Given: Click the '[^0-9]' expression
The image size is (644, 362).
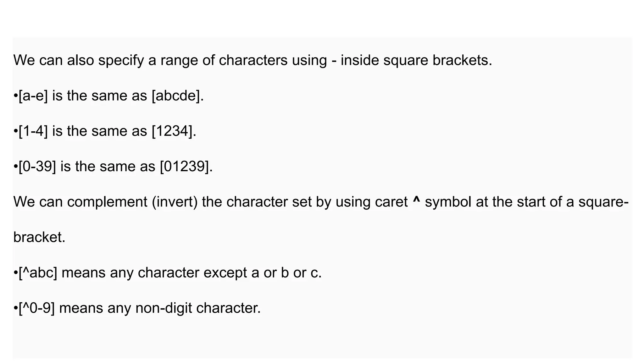Looking at the screenshot, I should point(37,308).
